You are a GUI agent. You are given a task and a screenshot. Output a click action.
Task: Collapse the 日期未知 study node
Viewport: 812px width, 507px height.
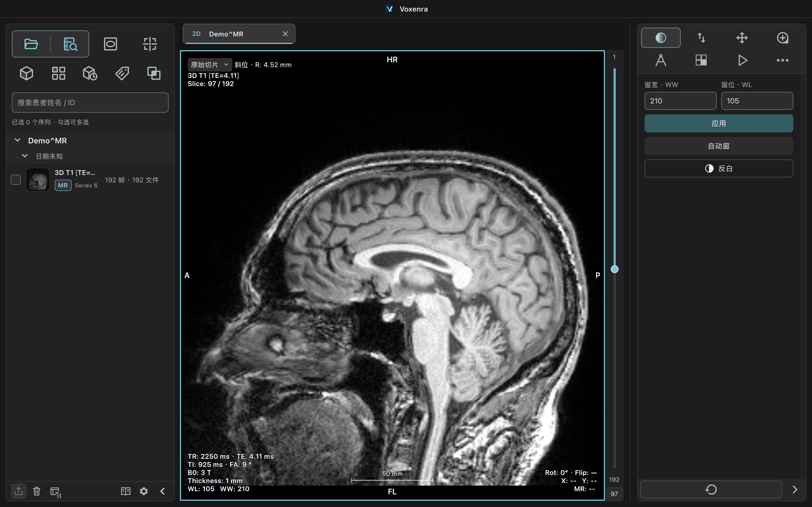click(25, 156)
